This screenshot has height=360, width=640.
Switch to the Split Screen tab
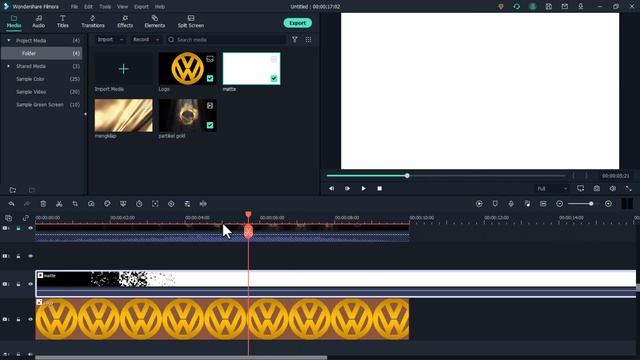191,21
